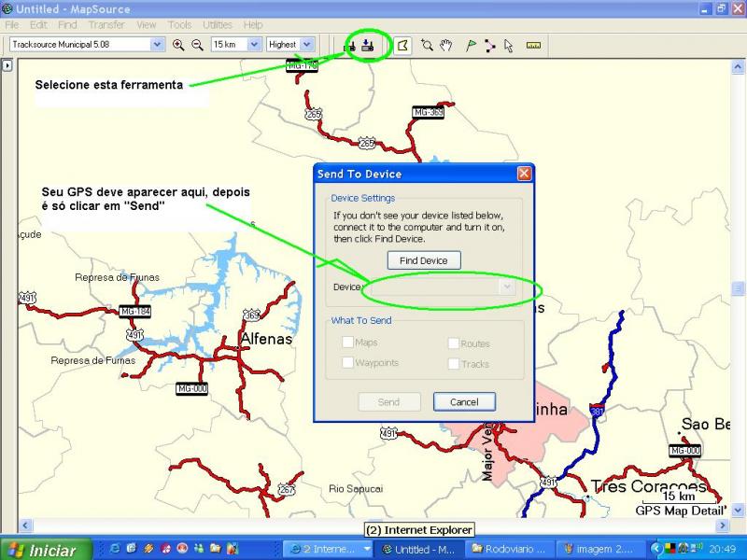The width and height of the screenshot is (747, 560).
Task: Check the Waypoints checkbox
Action: point(347,362)
